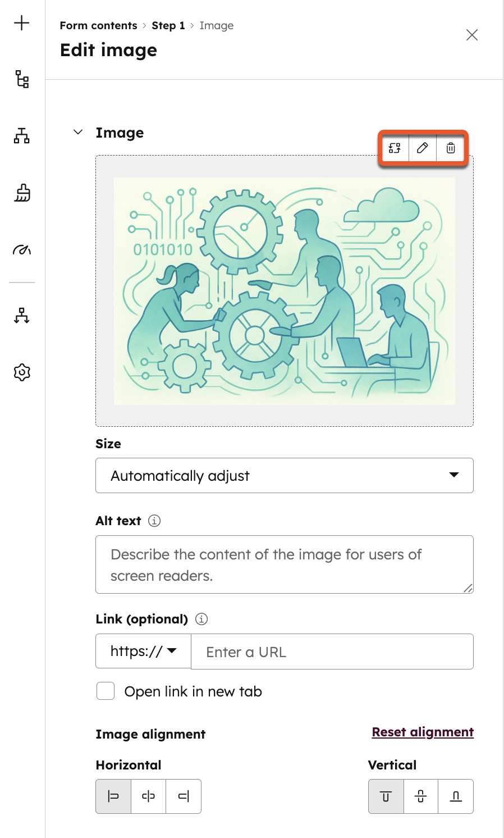Open the https:// protocol dropdown
Image resolution: width=504 pixels, height=838 pixels.
(x=143, y=651)
